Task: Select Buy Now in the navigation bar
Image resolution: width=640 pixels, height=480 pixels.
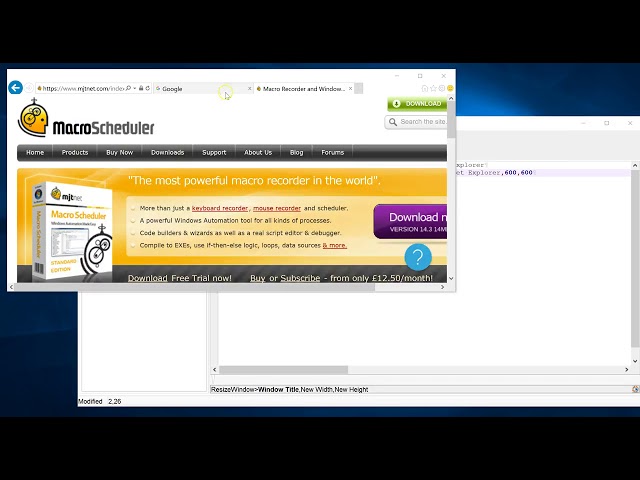Action: [x=120, y=152]
